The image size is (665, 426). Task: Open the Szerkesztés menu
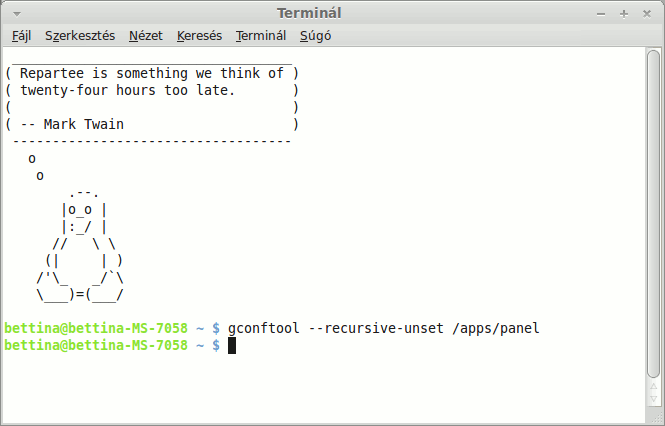pos(80,36)
